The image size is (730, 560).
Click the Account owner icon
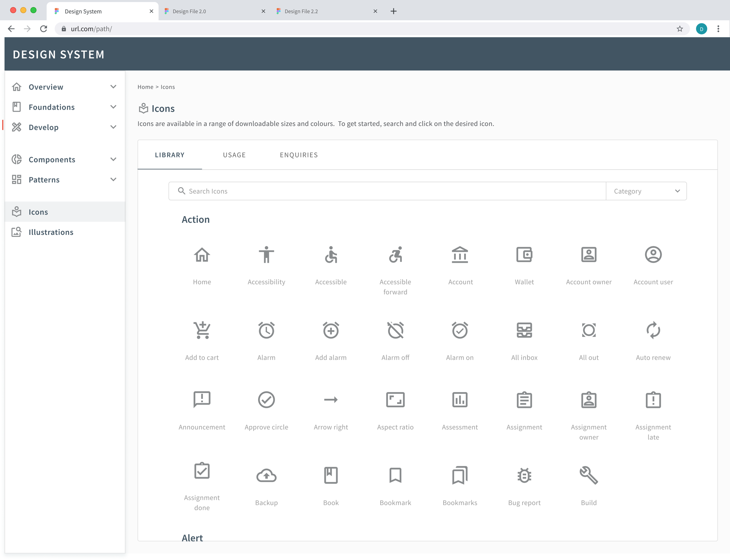pyautogui.click(x=589, y=255)
